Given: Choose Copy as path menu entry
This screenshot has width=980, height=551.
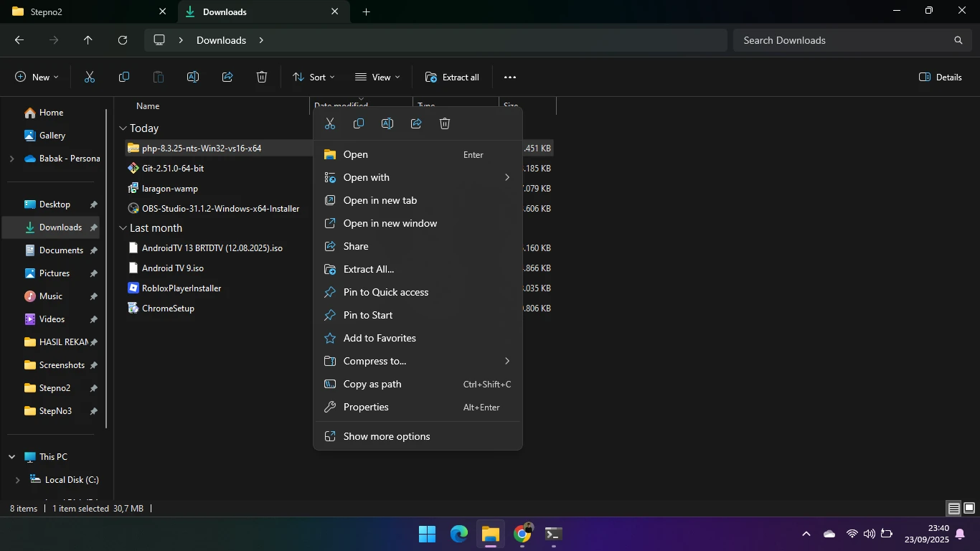Looking at the screenshot, I should [x=372, y=384].
